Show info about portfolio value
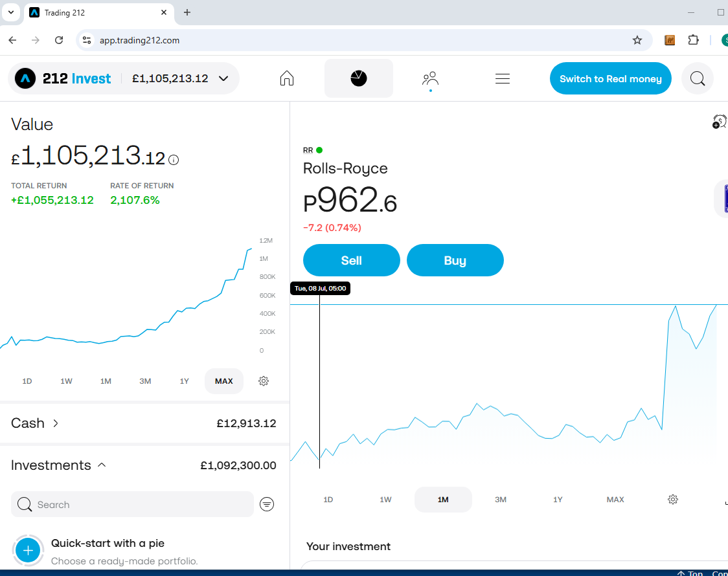Screen dimensions: 728x576 tap(174, 159)
